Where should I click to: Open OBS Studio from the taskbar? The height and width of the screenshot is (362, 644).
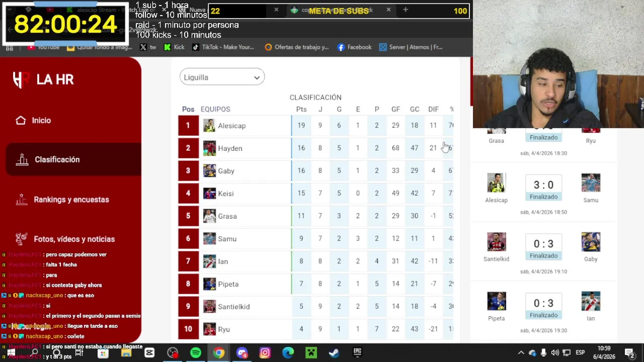point(173,353)
